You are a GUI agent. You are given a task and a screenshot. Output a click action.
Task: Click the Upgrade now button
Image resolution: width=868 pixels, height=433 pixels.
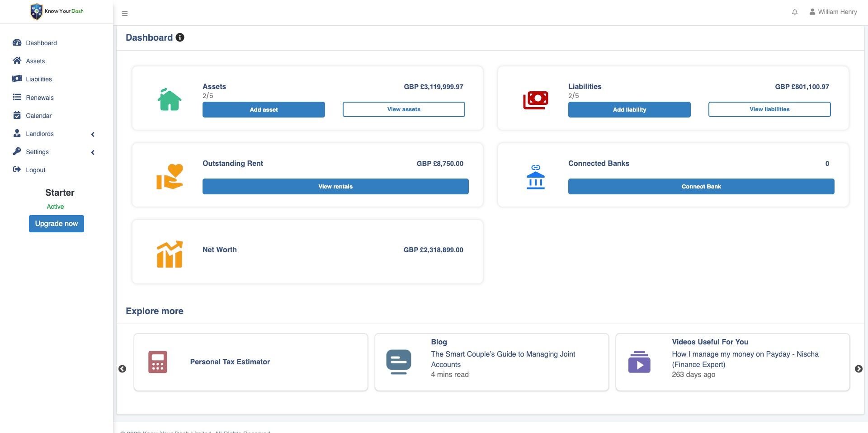click(x=57, y=224)
